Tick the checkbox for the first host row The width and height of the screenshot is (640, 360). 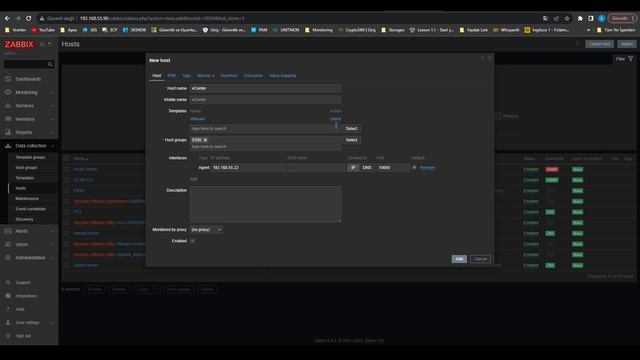coord(67,169)
